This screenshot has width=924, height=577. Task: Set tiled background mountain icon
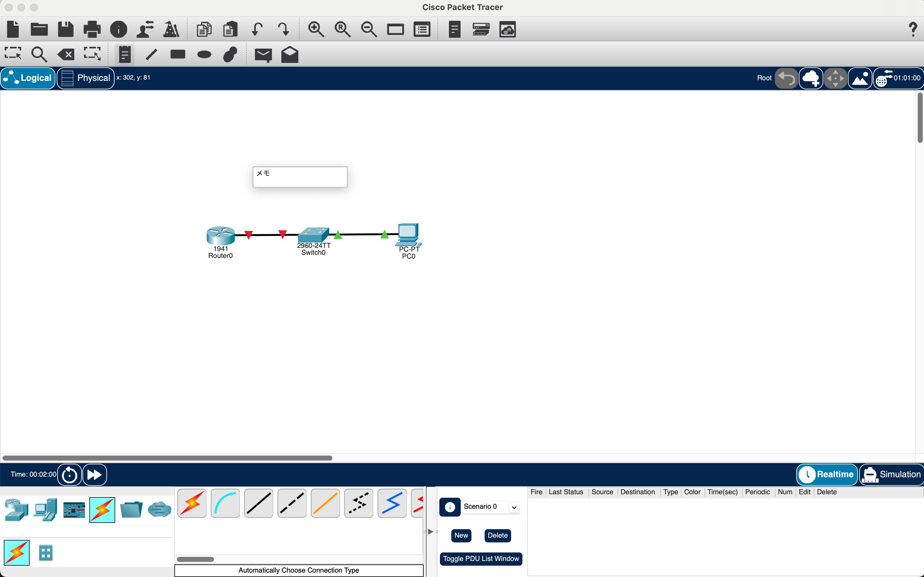[860, 78]
